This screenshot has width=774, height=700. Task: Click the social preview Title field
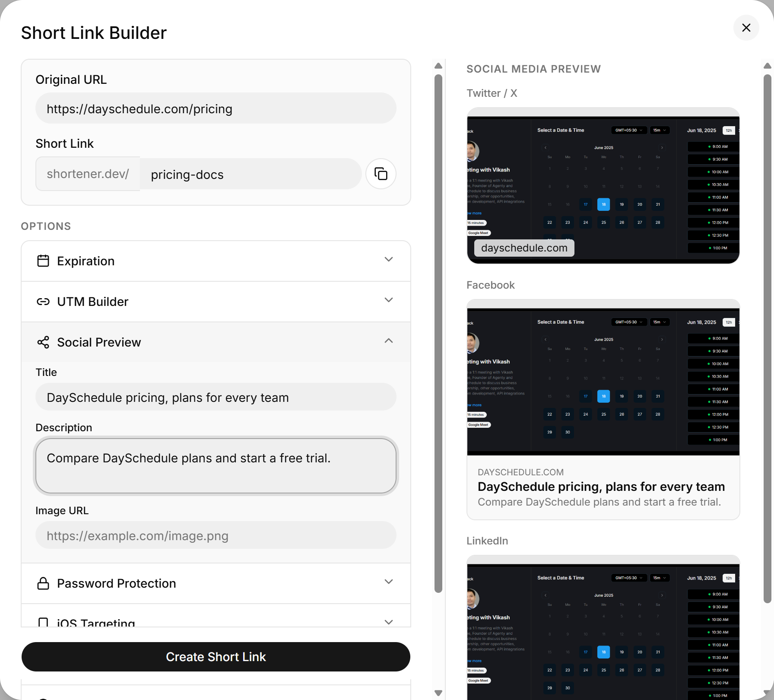[x=216, y=397]
